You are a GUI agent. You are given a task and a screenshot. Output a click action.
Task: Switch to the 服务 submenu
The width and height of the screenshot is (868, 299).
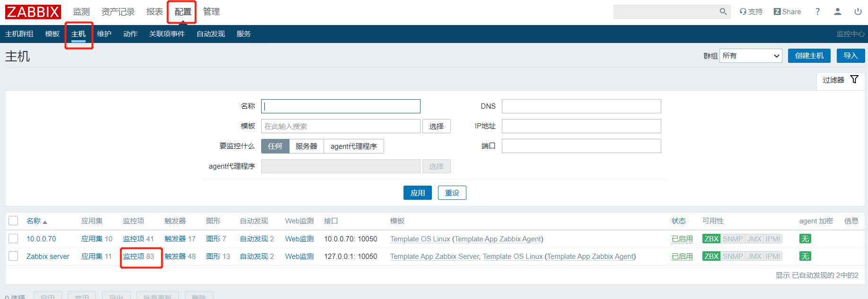click(x=244, y=34)
